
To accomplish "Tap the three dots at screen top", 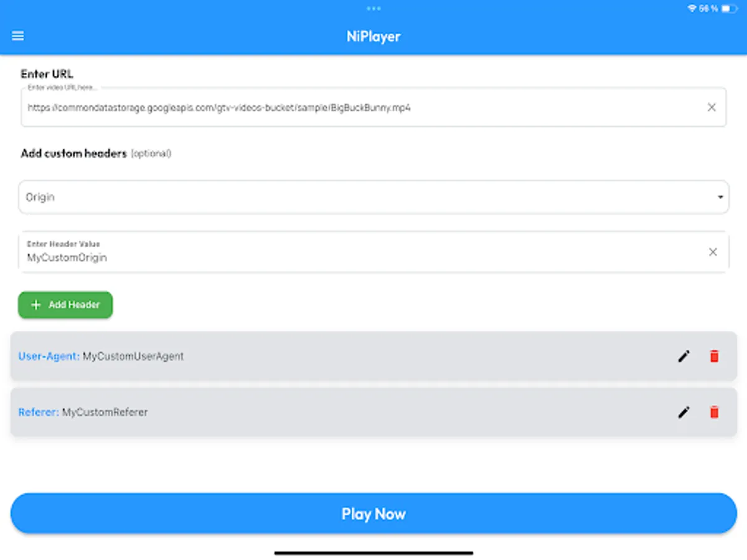I will tap(374, 9).
